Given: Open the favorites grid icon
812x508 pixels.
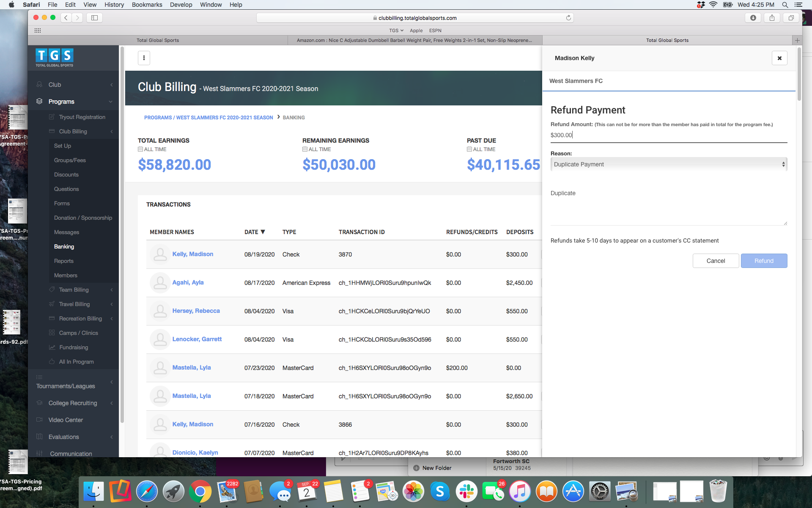Looking at the screenshot, I should 38,30.
